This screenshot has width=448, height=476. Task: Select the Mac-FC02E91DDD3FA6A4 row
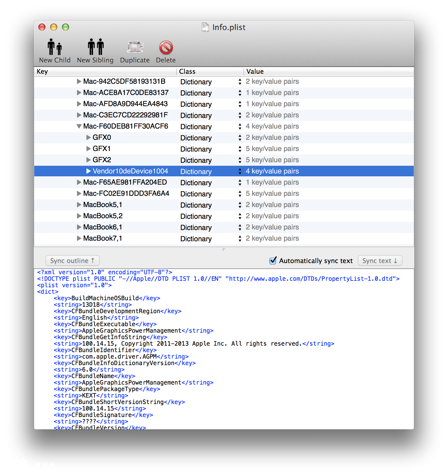click(126, 193)
